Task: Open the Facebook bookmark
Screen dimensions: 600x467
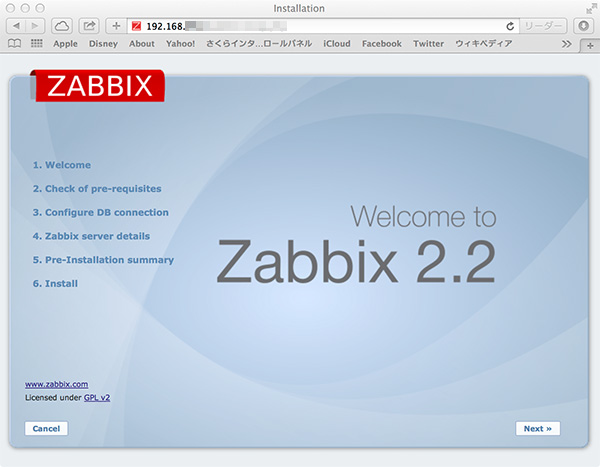Action: pyautogui.click(x=381, y=44)
